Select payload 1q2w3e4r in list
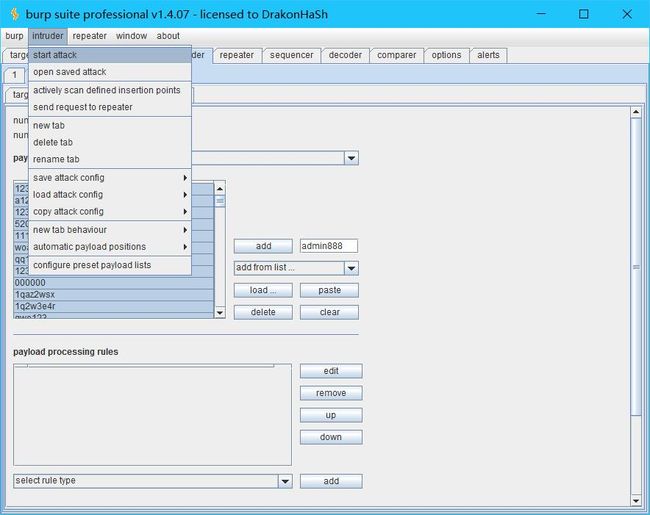This screenshot has height=515, width=650. (x=114, y=306)
